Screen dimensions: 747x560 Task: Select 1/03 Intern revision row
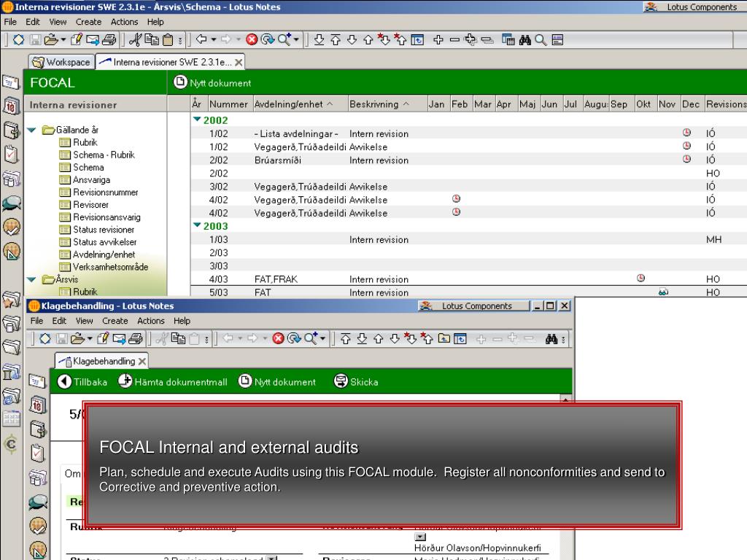click(x=468, y=239)
